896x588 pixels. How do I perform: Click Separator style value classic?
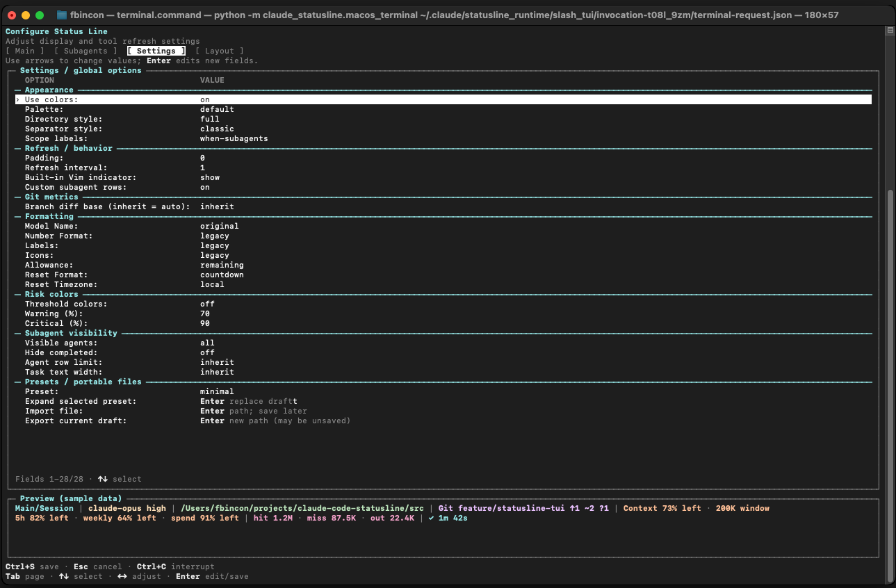tap(217, 129)
